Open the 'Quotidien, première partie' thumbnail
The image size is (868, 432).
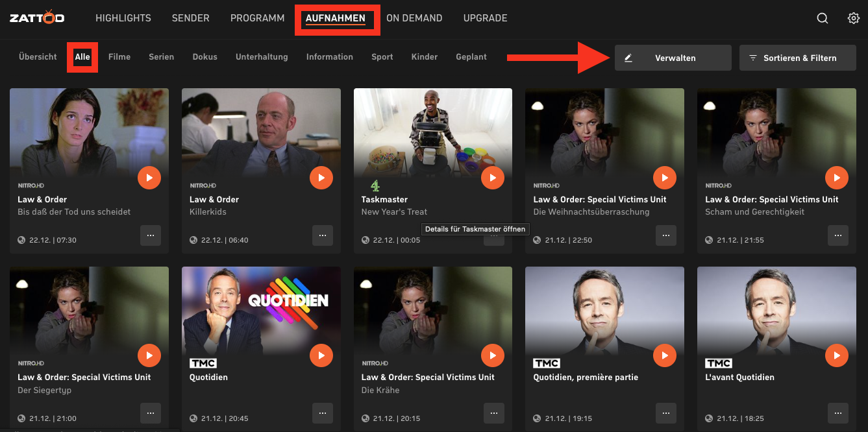604,311
